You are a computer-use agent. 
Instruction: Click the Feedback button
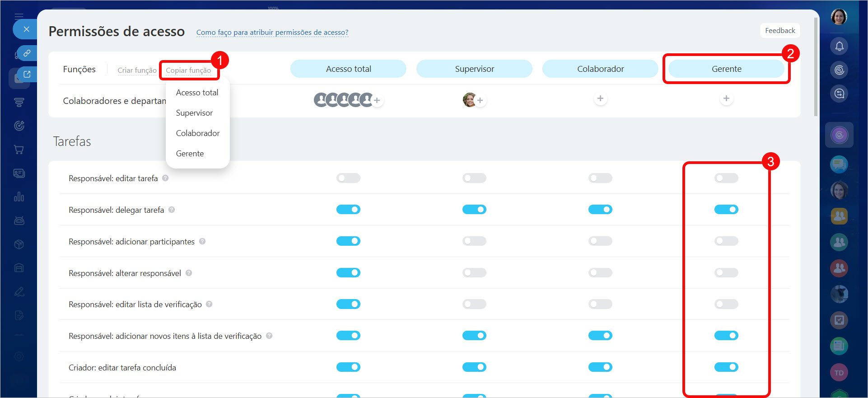point(780,31)
